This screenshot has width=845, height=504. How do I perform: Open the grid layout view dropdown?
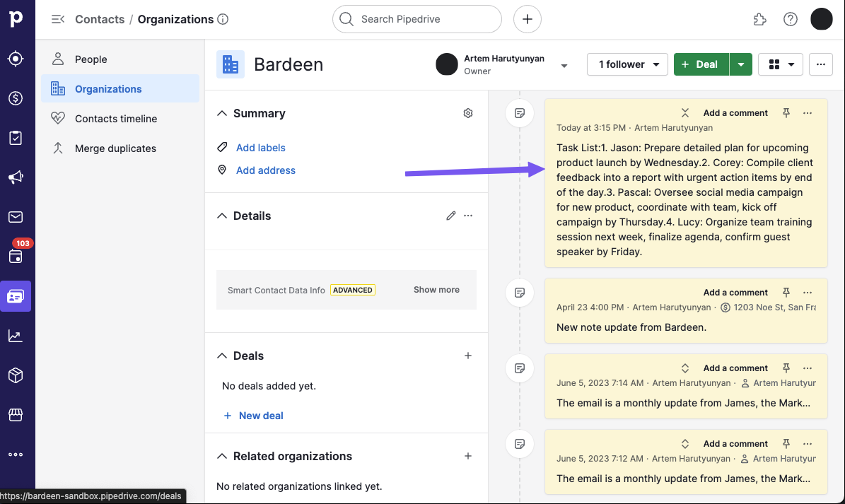[x=781, y=64]
